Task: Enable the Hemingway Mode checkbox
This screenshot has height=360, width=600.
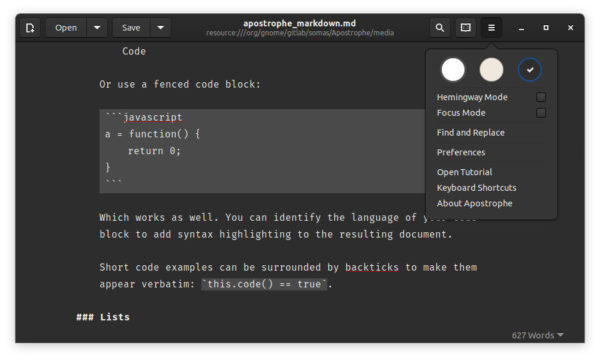Action: pos(541,97)
